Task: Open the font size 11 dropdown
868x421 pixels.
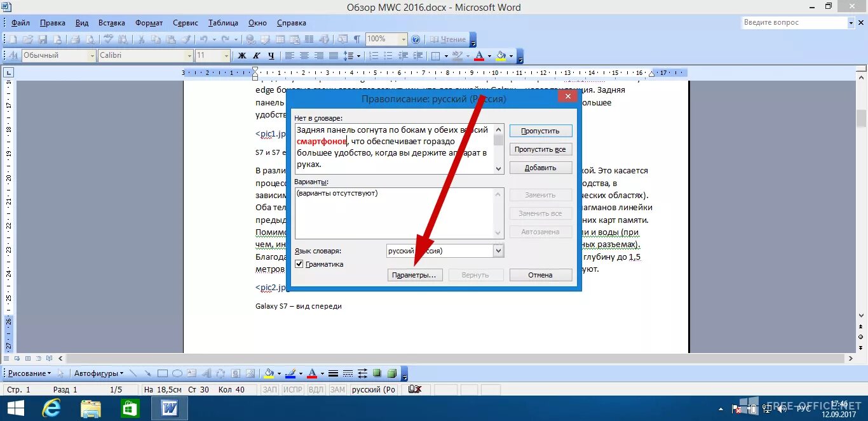Action: [226, 55]
